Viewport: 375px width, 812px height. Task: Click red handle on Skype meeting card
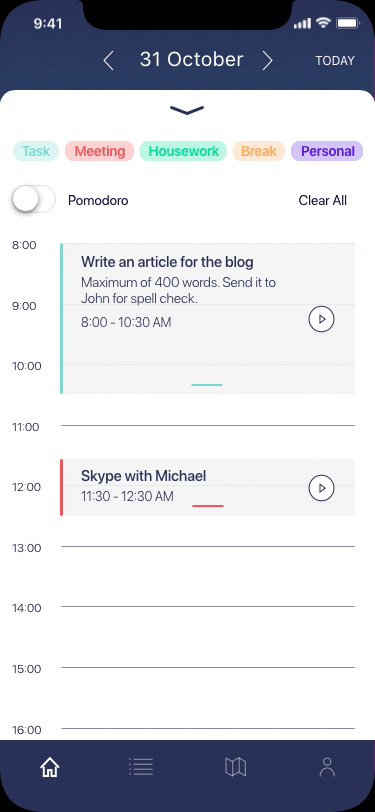tap(208, 505)
